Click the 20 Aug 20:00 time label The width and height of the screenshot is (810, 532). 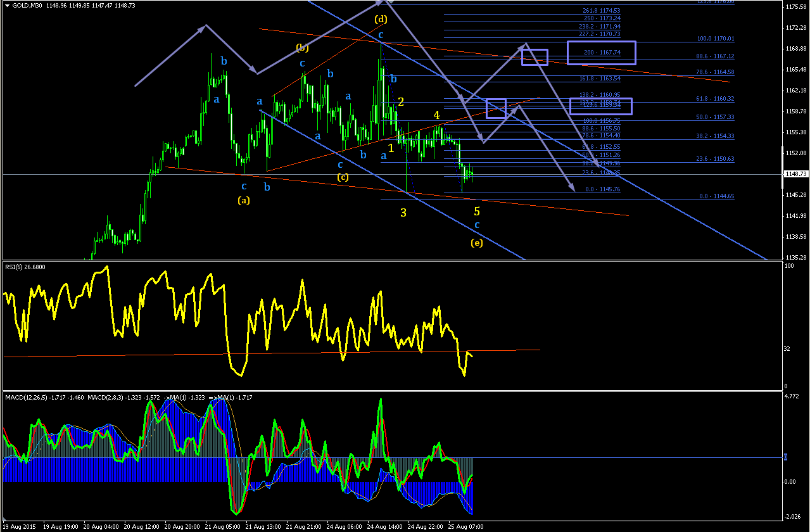(182, 526)
